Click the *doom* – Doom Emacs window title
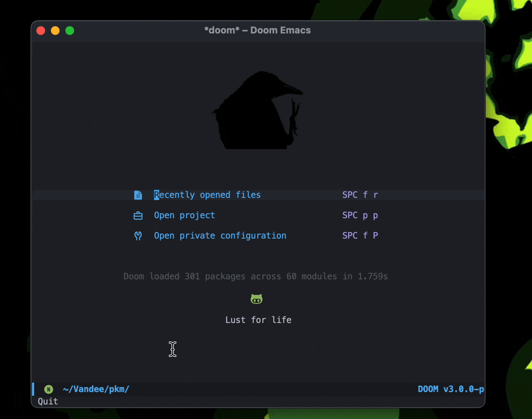 258,30
